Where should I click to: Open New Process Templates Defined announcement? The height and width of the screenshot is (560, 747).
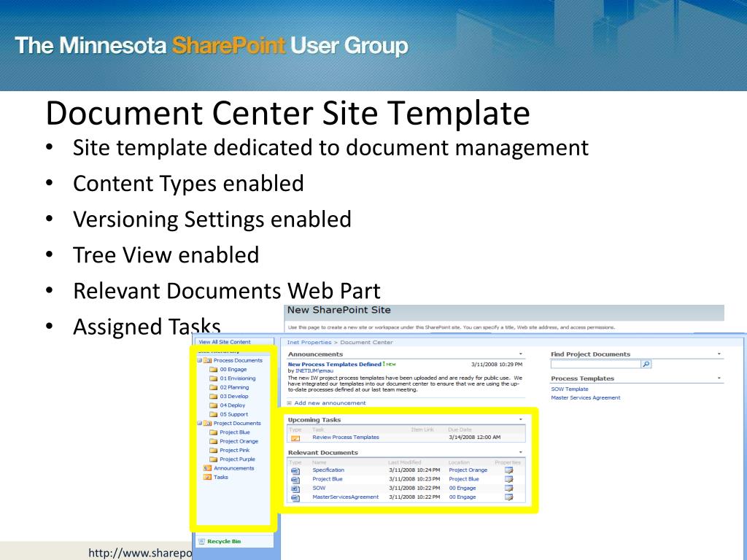pos(334,365)
